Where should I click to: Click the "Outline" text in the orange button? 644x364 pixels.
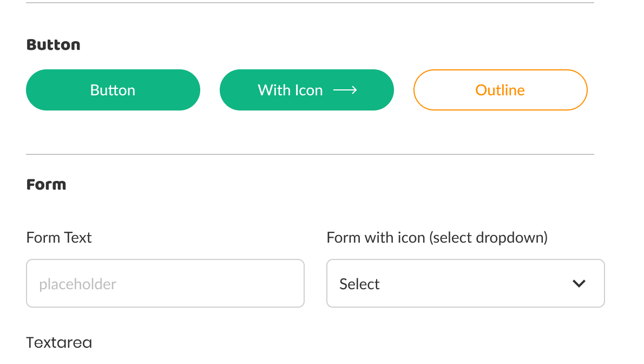500,90
